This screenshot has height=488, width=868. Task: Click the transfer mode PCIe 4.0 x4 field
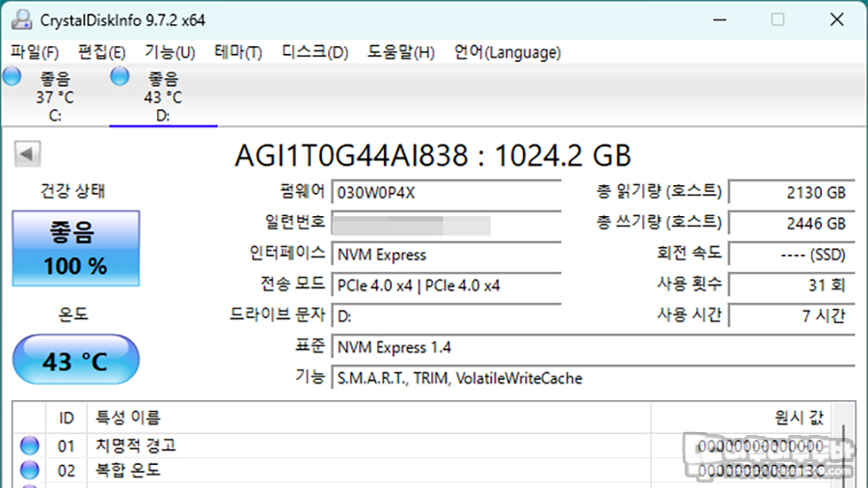(447, 285)
